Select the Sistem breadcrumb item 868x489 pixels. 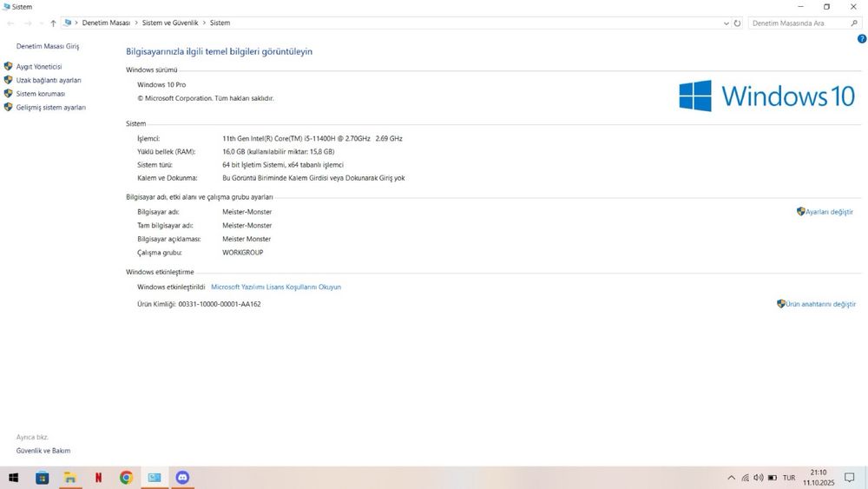220,23
